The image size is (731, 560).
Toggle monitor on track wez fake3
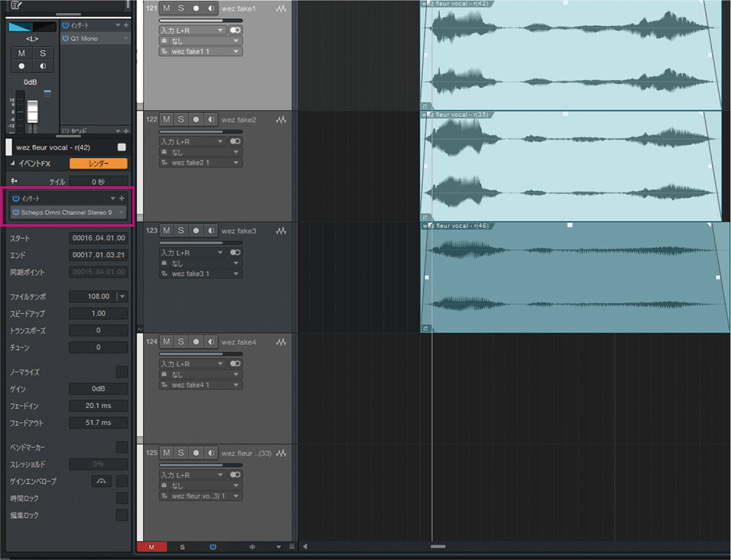tap(211, 230)
